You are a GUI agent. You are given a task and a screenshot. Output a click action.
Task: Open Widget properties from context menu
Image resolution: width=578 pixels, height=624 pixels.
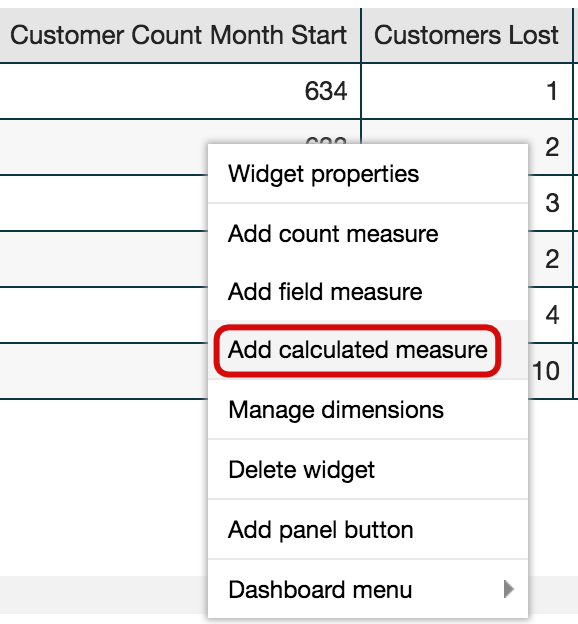(368, 174)
